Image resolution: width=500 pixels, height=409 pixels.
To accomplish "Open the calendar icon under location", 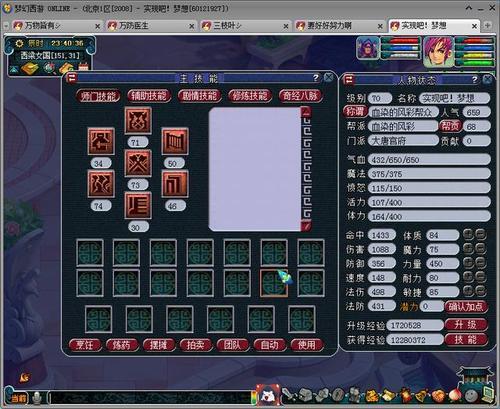I will pyautogui.click(x=83, y=67).
